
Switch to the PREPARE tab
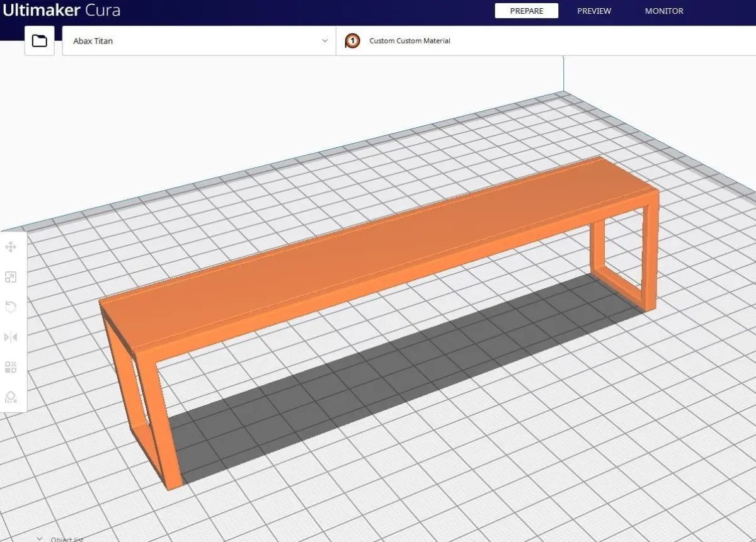pyautogui.click(x=527, y=11)
